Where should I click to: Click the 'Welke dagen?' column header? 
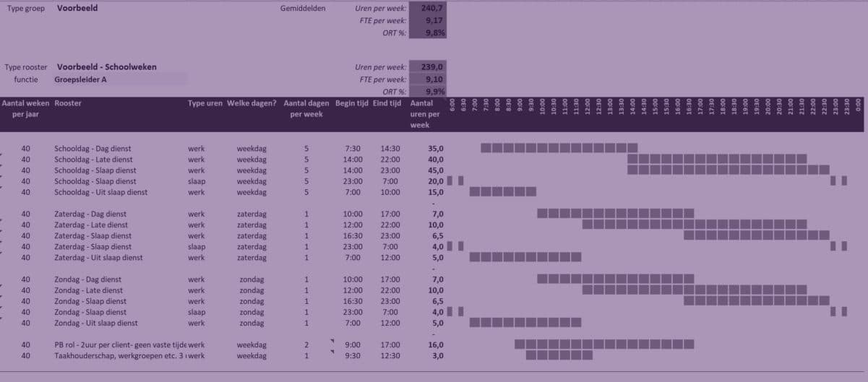click(x=252, y=103)
